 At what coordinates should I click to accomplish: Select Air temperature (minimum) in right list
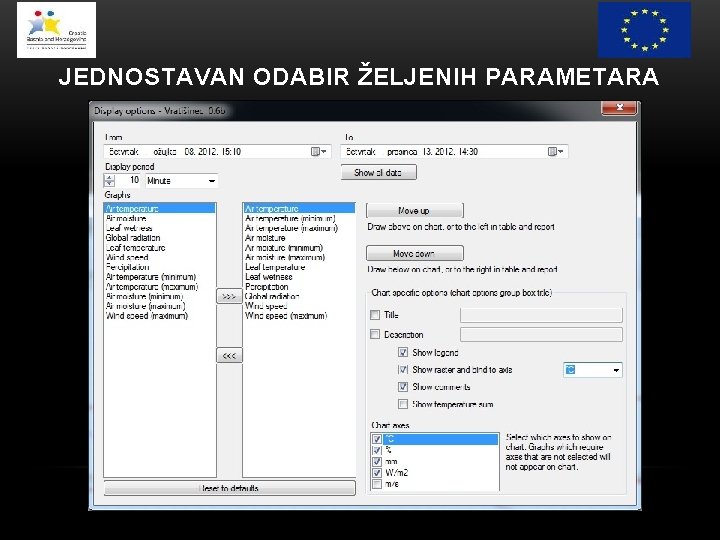299,219
